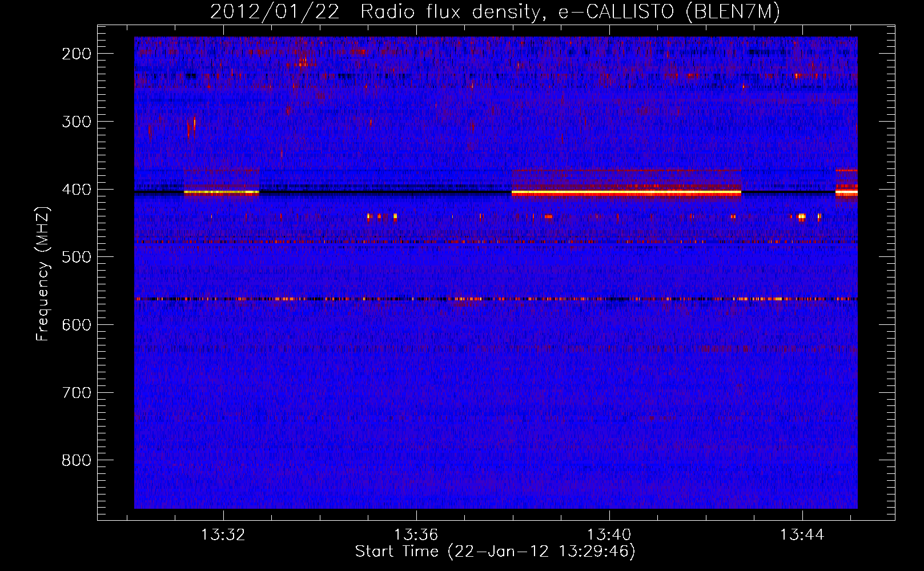
Task: Click the bright band at the right edge near 400 MHz
Action: (846, 193)
